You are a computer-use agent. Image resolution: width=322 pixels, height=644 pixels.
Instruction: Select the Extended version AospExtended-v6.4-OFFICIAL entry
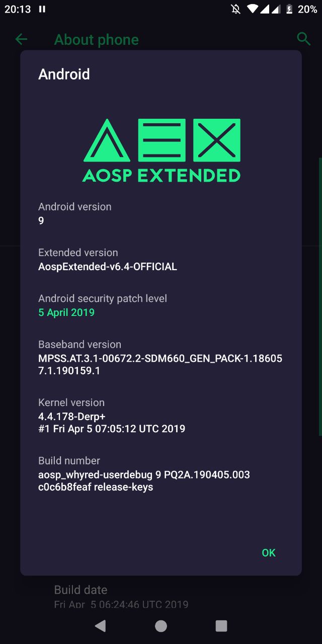[x=161, y=260]
